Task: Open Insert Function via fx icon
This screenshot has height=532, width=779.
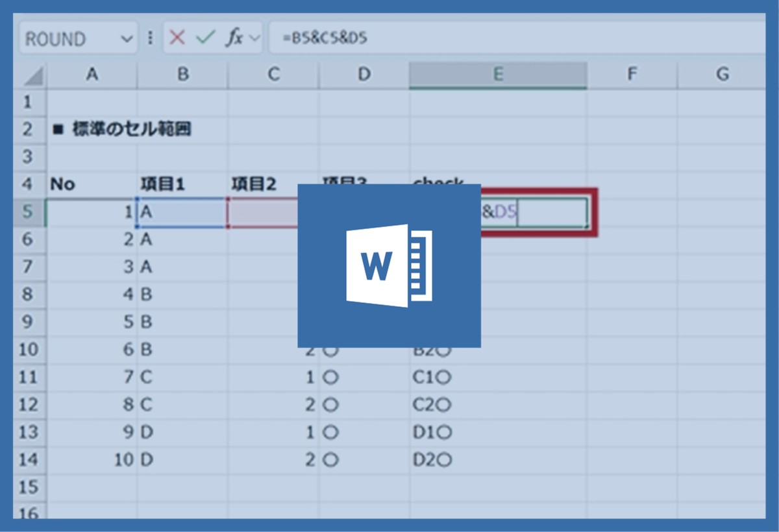Action: click(x=233, y=38)
